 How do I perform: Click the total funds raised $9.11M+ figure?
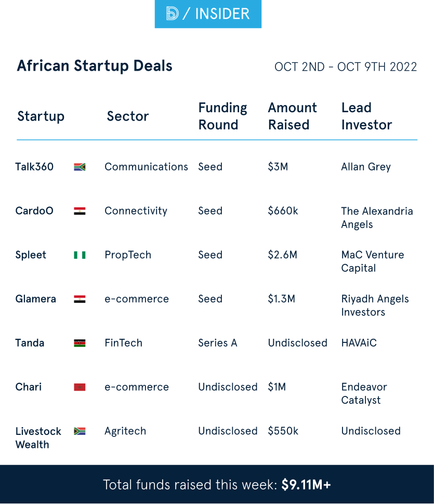pos(306,485)
